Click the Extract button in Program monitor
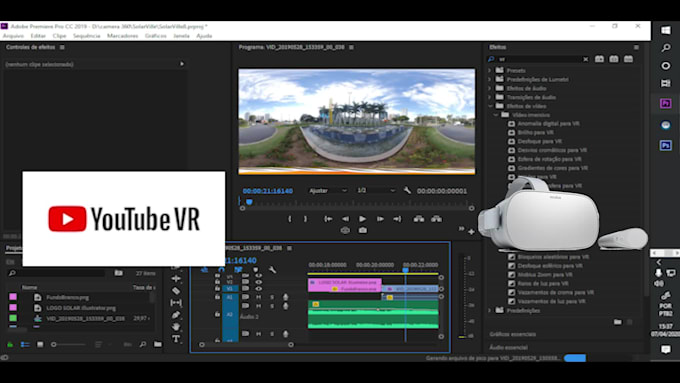 coord(436,219)
